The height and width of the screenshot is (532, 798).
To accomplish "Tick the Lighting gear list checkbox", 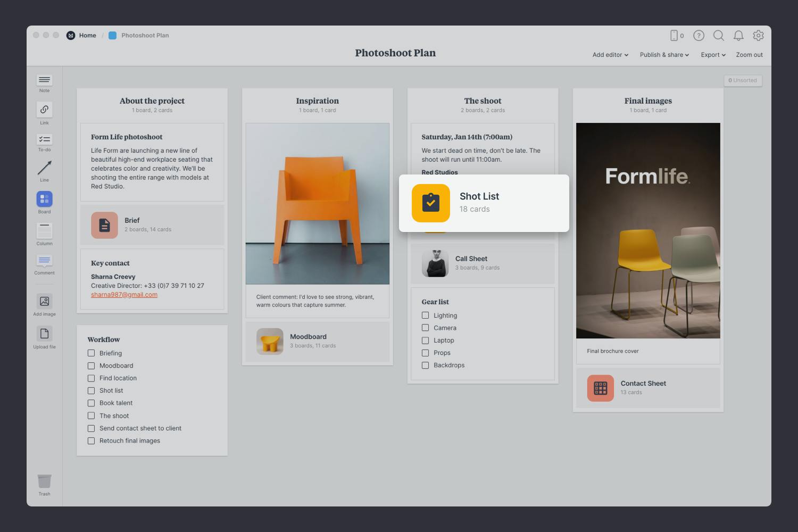I will [425, 315].
